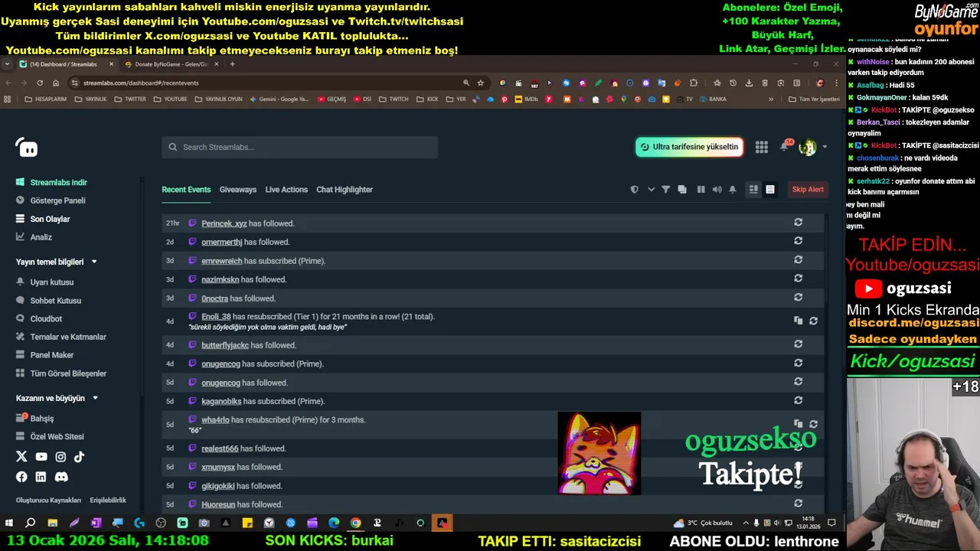Viewport: 980px width, 551px height.
Task: Open Temalar ve Katmanlar in sidebar
Action: [x=68, y=337]
